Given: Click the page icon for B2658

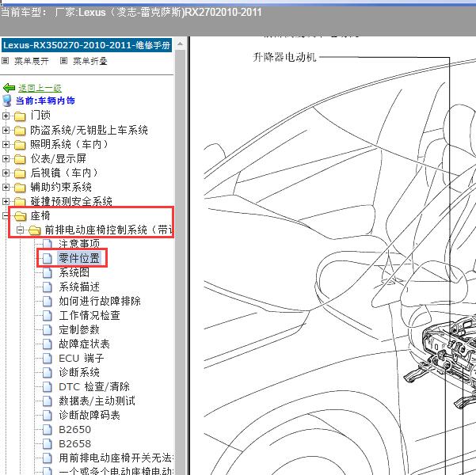Looking at the screenshot, I should pos(47,444).
